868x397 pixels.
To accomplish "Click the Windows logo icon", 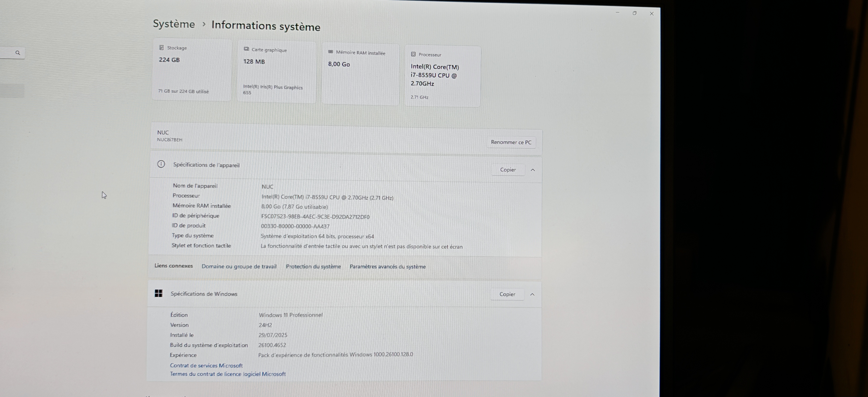I will point(158,293).
